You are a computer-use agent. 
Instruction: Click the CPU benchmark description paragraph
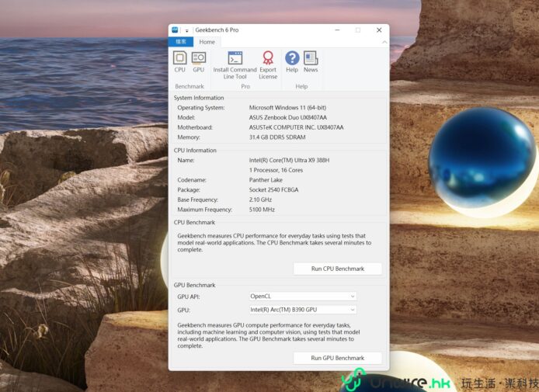pyautogui.click(x=274, y=243)
